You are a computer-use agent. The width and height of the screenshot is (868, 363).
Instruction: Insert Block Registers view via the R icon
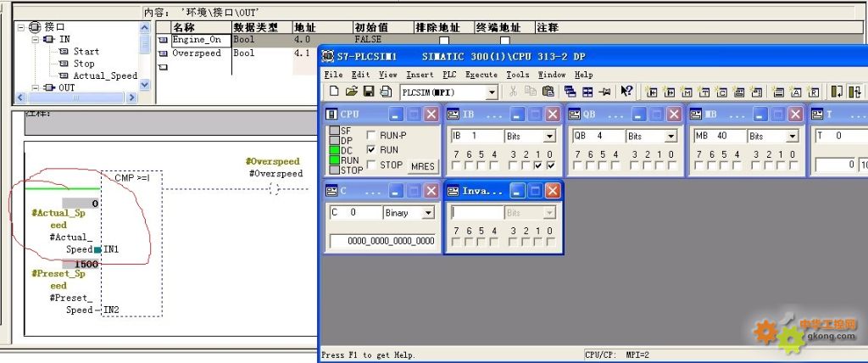point(813,92)
